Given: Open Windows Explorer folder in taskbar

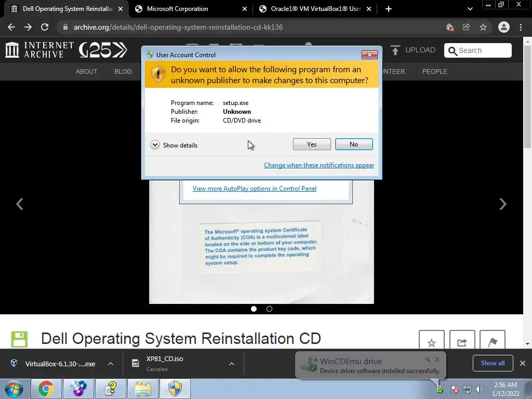Looking at the screenshot, I should [x=142, y=389].
